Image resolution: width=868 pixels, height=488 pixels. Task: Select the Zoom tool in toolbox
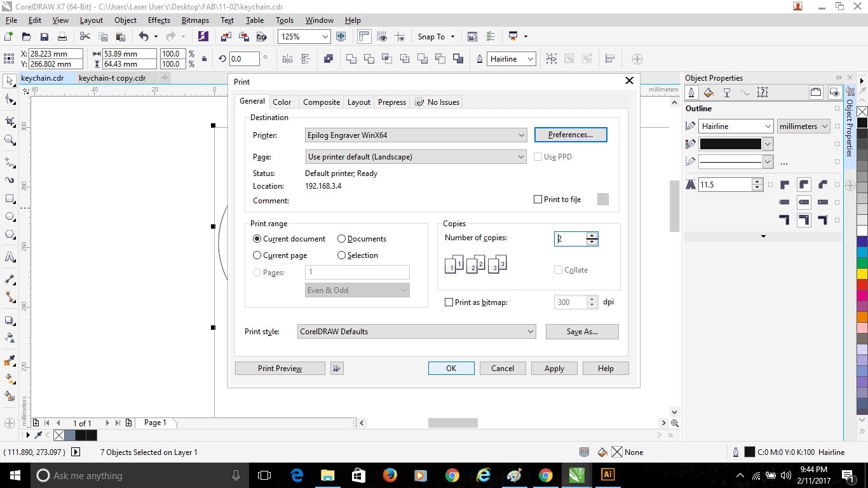10,140
